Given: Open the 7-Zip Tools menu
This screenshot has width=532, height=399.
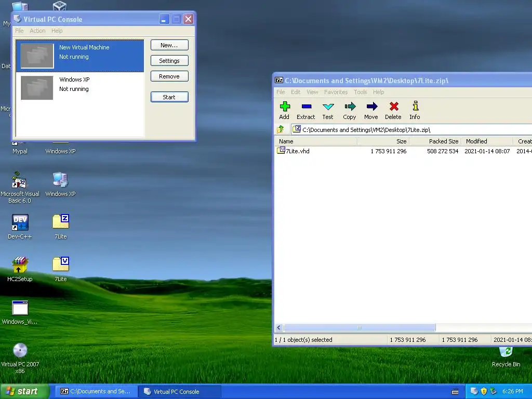Looking at the screenshot, I should click(x=361, y=92).
